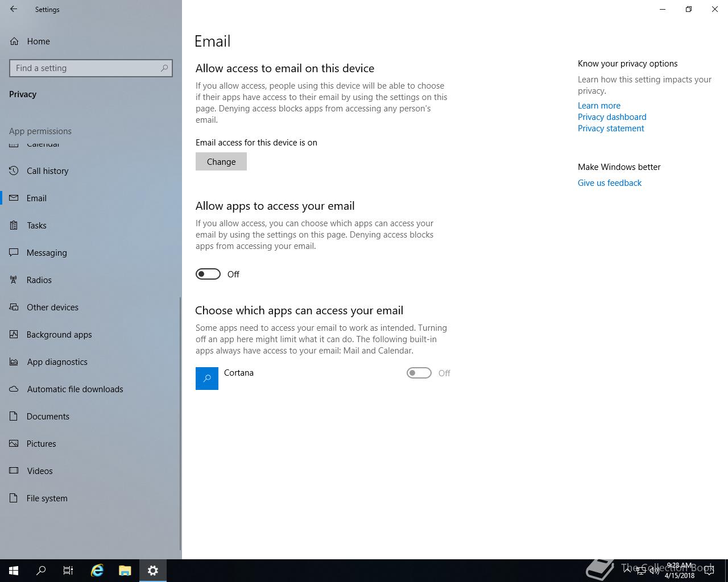The image size is (728, 582).
Task: Open Task View from the taskbar
Action: (x=68, y=571)
